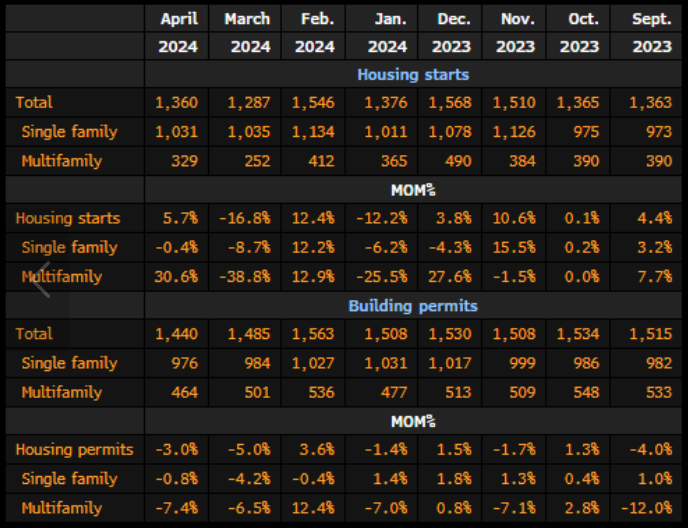Select the 1,568 December starts value
Image resolution: width=688 pixels, height=528 pixels.
click(450, 102)
